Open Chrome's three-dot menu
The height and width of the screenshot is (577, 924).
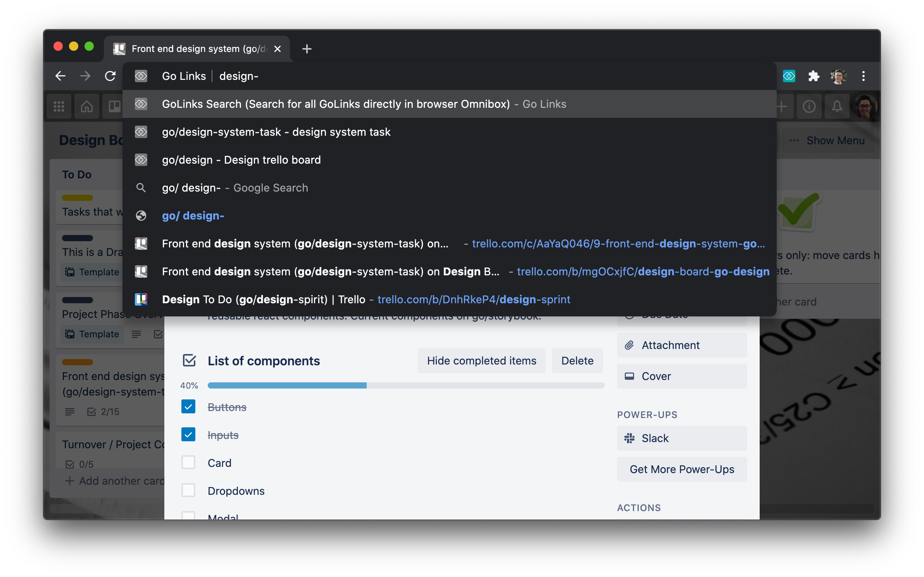(x=863, y=76)
